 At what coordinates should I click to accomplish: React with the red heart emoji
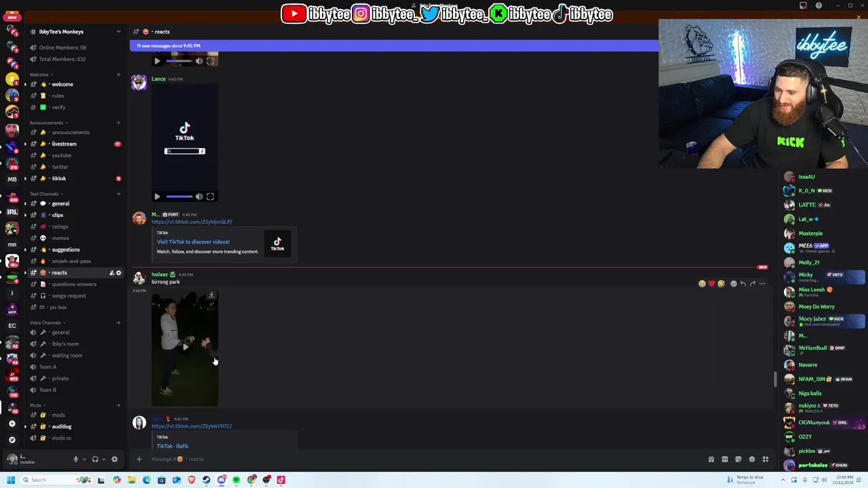711,284
